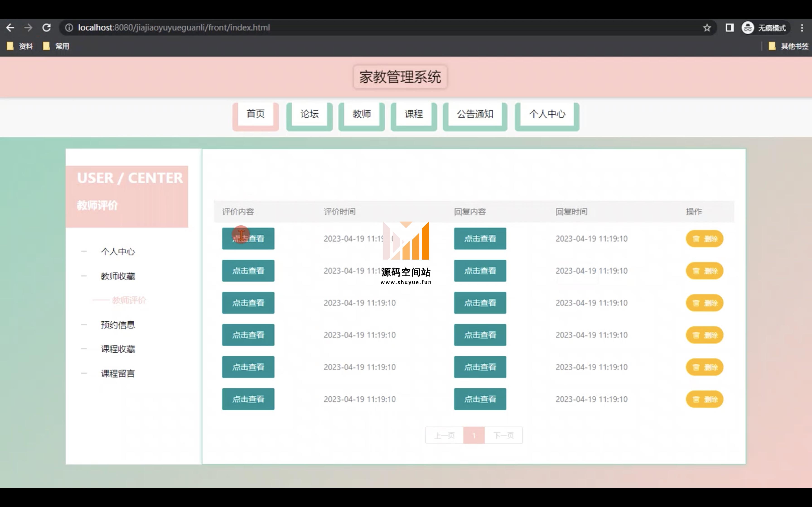Open the side panel icon
This screenshot has height=507, width=812.
pos(730,27)
